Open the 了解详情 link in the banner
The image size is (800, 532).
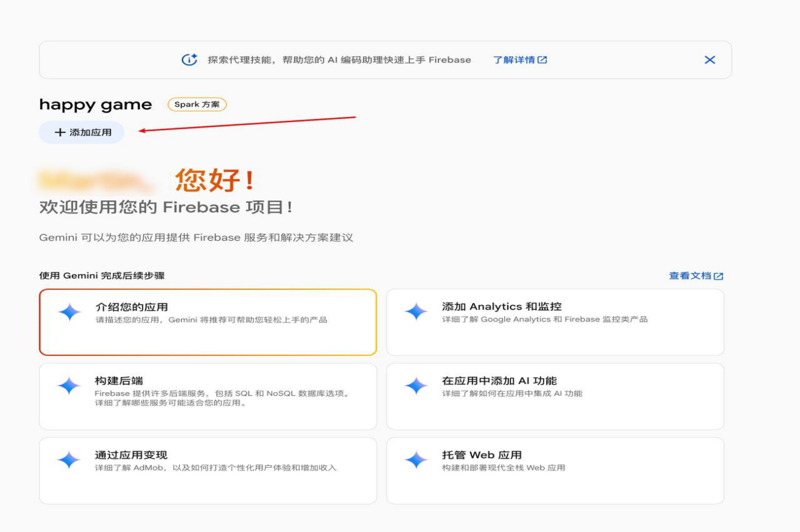click(520, 60)
